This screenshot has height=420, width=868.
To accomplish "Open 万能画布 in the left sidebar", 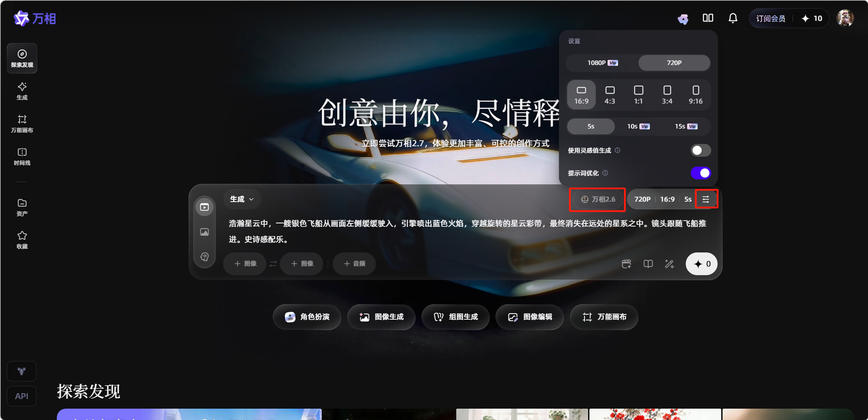I will [22, 124].
